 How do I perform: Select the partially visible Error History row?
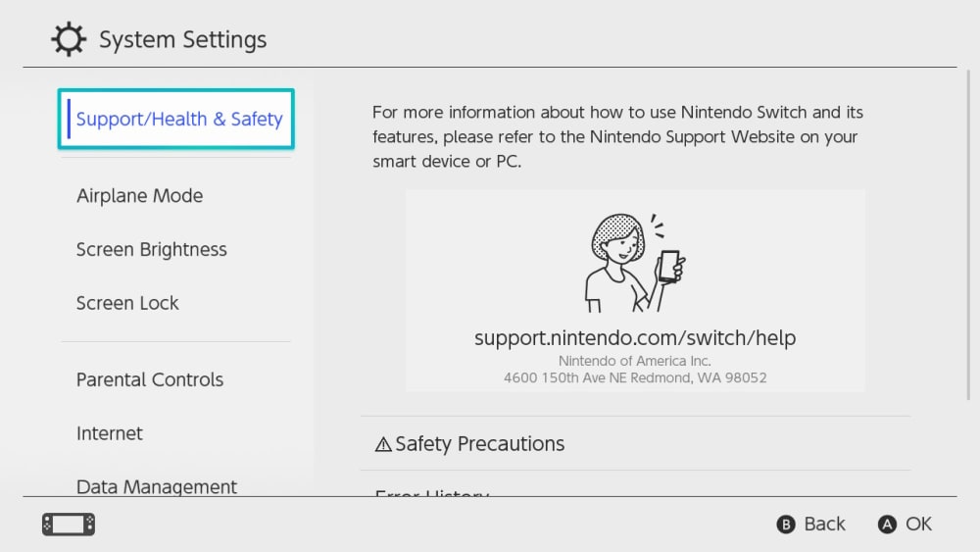pos(432,492)
